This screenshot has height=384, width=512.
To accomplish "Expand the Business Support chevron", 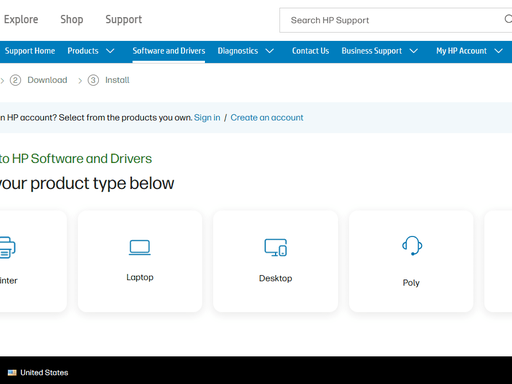I will (x=413, y=51).
